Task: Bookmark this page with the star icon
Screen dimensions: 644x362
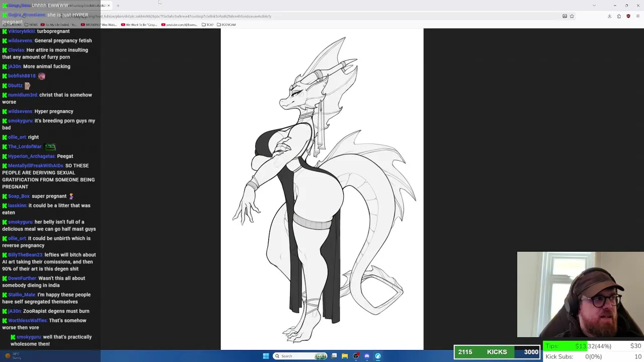Action: point(572,16)
